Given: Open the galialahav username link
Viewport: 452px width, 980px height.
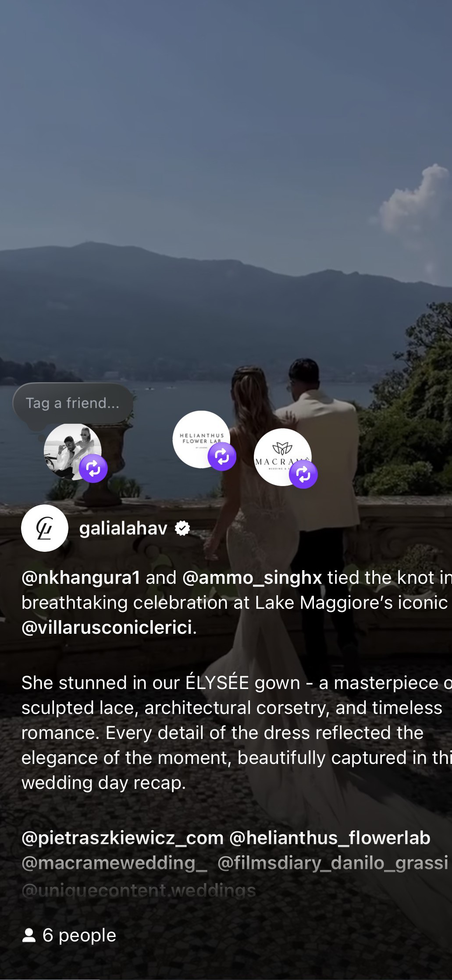Looking at the screenshot, I should point(123,528).
